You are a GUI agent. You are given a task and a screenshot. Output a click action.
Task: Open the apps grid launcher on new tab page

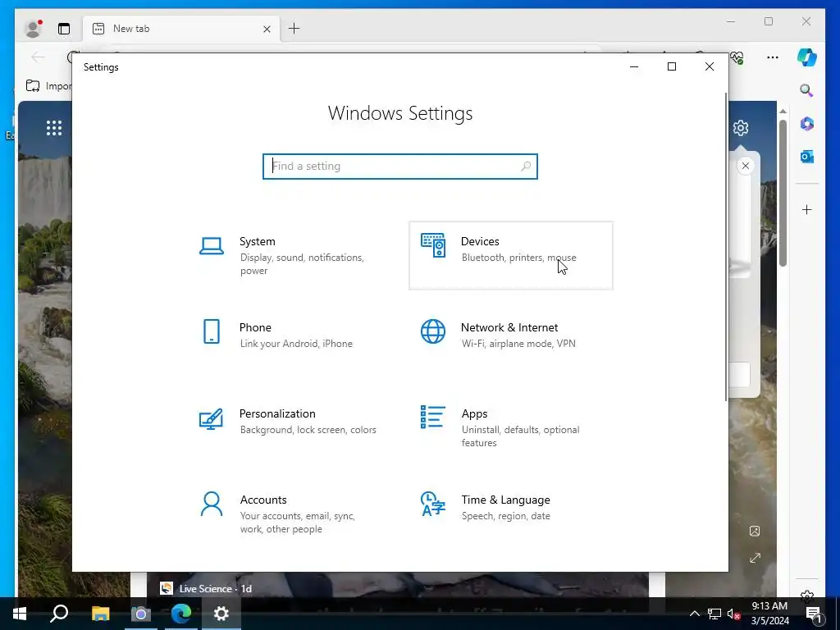point(54,128)
